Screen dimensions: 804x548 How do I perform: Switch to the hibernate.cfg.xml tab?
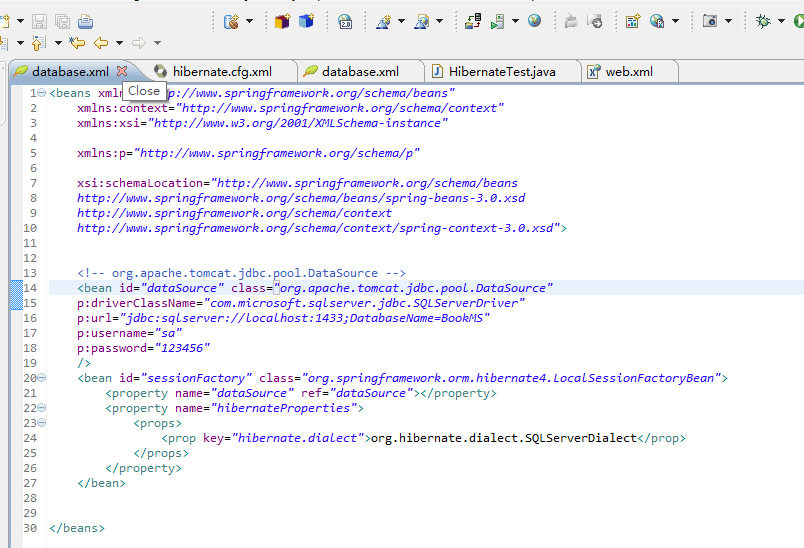click(223, 72)
